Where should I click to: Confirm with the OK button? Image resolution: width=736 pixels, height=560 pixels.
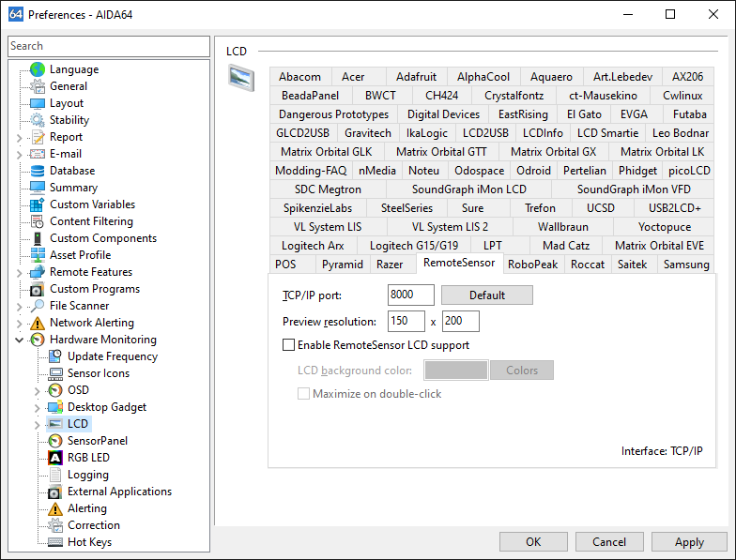(533, 542)
